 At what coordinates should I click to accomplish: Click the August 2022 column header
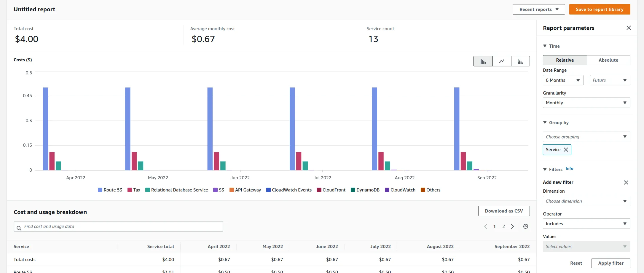(x=440, y=247)
